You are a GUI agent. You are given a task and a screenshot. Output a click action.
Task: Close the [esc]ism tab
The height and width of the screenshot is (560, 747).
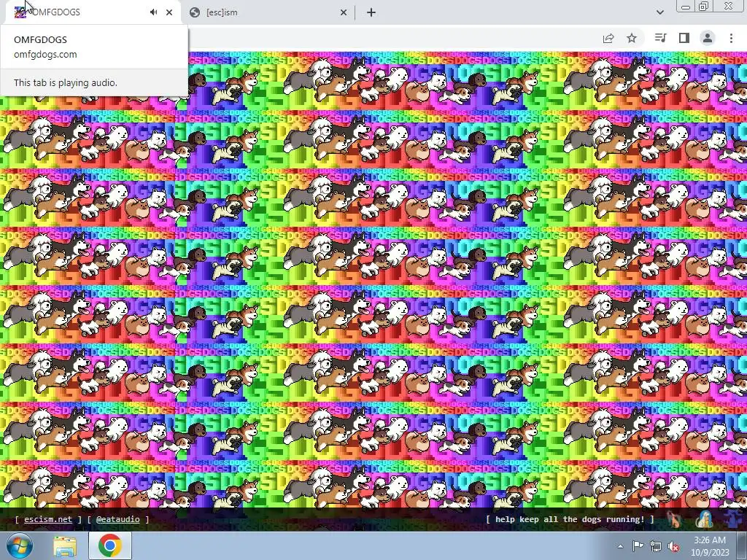pos(344,12)
